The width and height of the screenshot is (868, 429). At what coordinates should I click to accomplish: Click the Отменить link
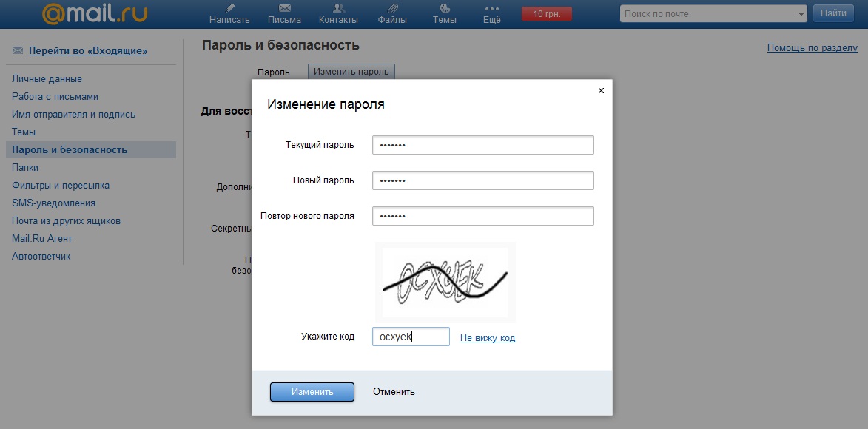click(x=394, y=392)
